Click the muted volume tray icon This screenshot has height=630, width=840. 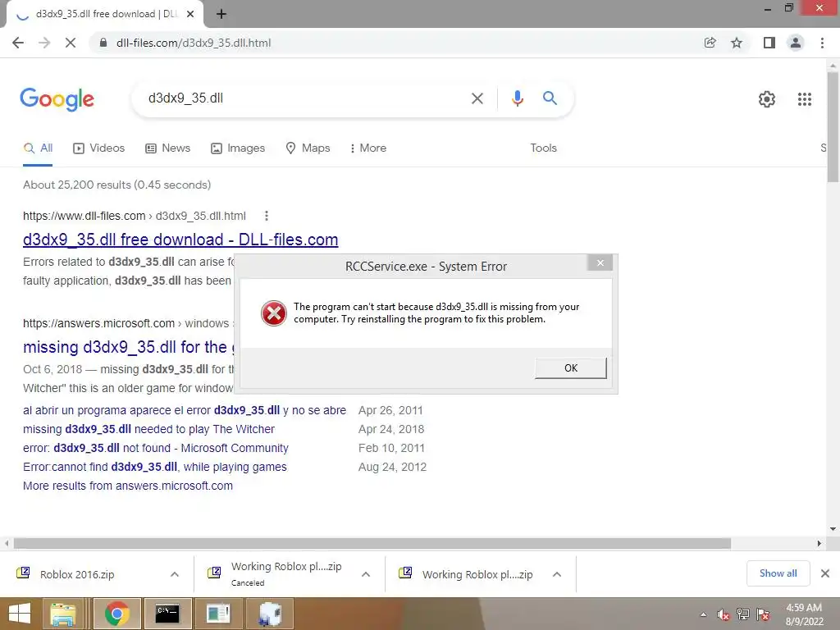[x=724, y=614]
